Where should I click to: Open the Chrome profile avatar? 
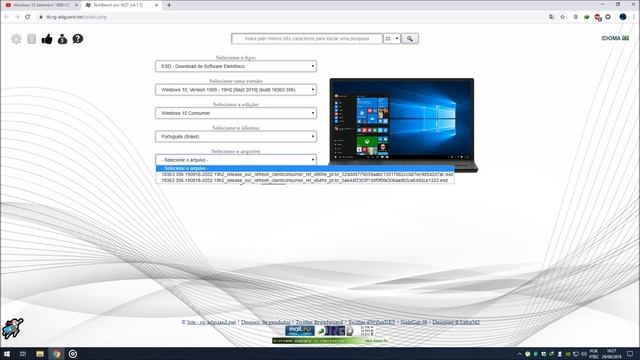pyautogui.click(x=623, y=17)
